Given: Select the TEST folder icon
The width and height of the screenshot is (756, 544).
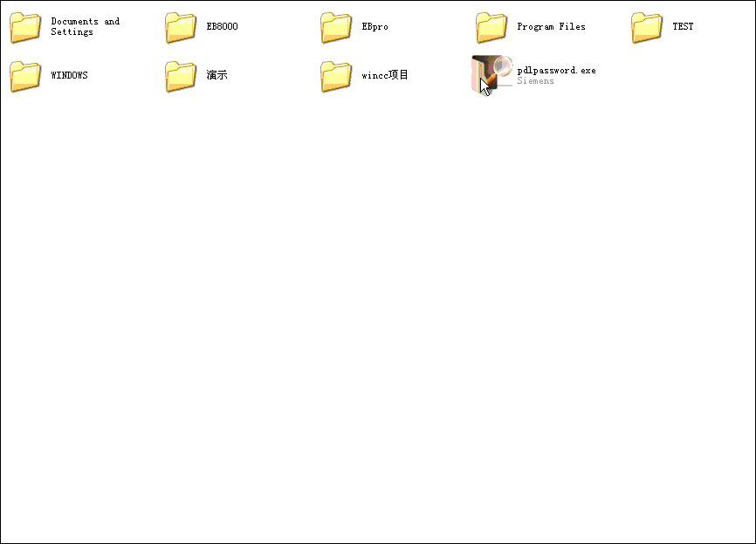Looking at the screenshot, I should 647,28.
